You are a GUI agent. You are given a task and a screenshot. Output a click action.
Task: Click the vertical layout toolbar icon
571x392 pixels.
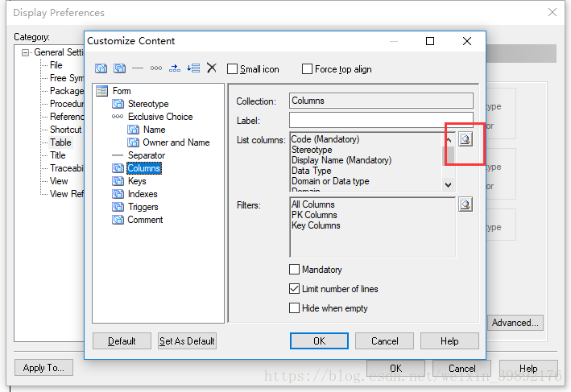[193, 68]
